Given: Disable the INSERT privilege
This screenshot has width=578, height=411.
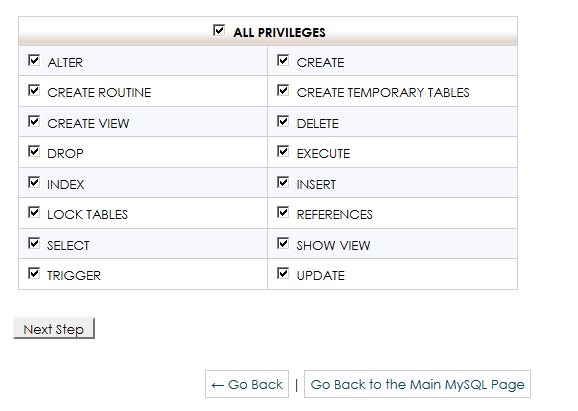Looking at the screenshot, I should [x=283, y=182].
